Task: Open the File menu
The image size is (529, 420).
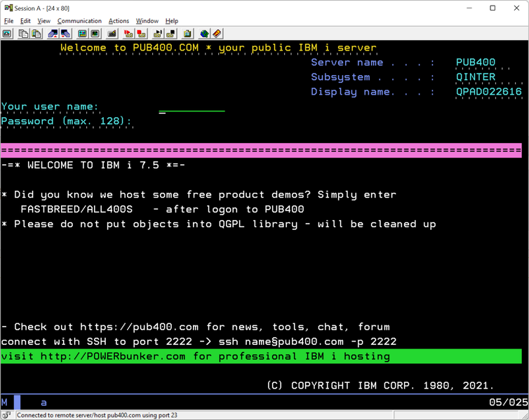Action: pos(9,21)
